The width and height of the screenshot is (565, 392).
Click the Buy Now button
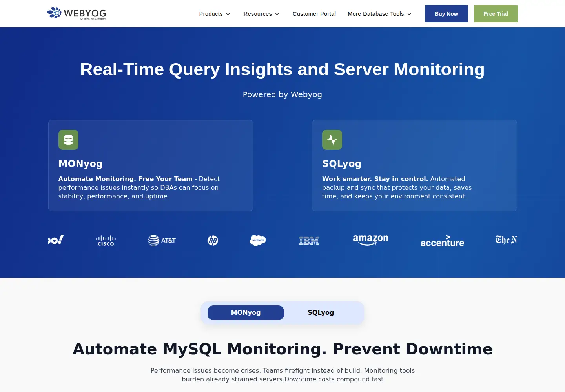pos(447,14)
